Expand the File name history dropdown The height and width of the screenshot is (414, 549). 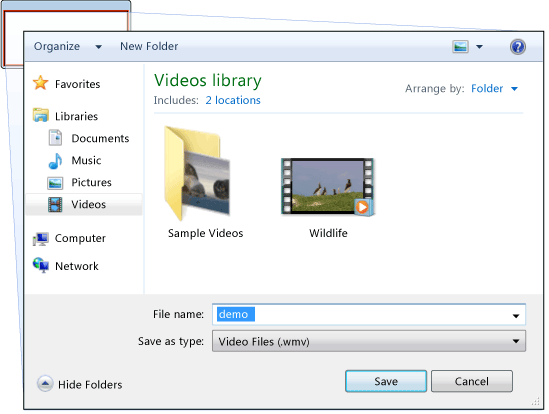point(516,316)
